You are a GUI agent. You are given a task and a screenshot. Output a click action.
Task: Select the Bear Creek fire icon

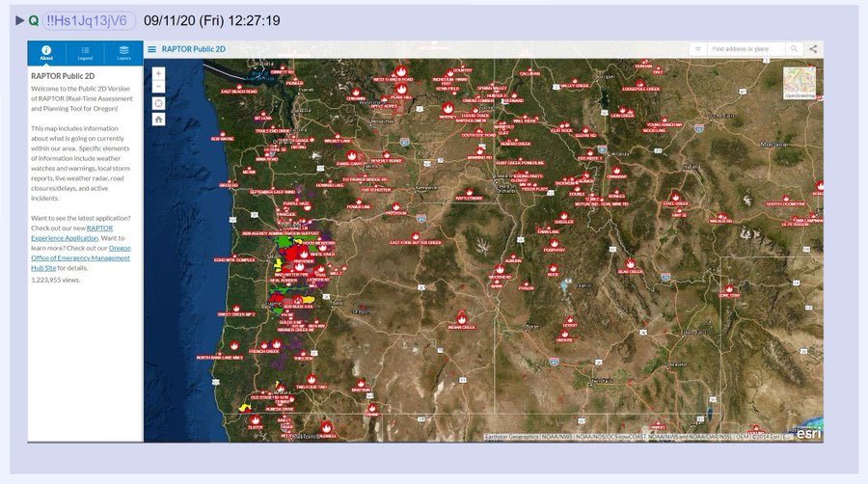pos(630,264)
